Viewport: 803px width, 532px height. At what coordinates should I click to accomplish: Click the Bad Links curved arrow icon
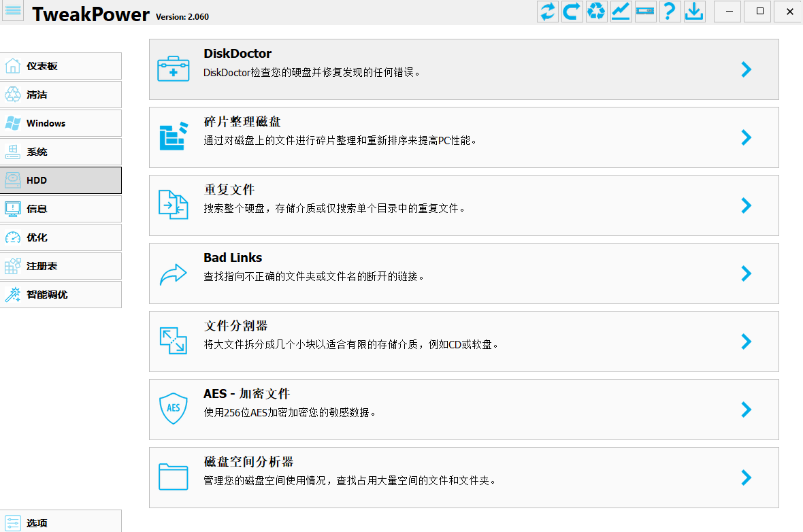coord(174,273)
